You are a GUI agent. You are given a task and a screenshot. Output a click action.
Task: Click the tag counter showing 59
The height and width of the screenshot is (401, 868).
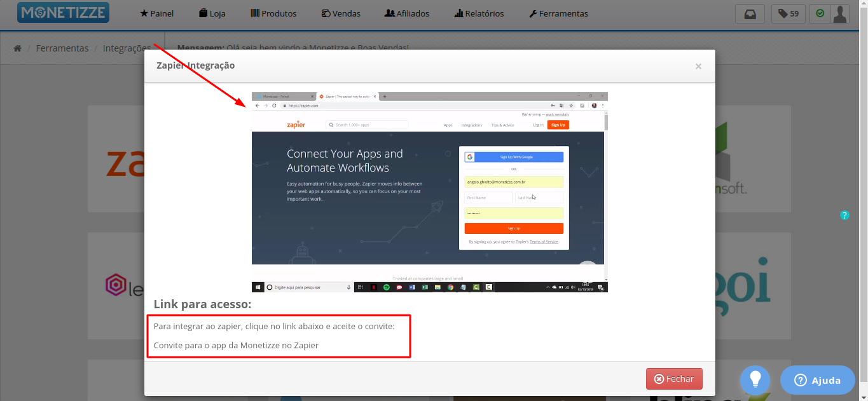pyautogui.click(x=789, y=14)
